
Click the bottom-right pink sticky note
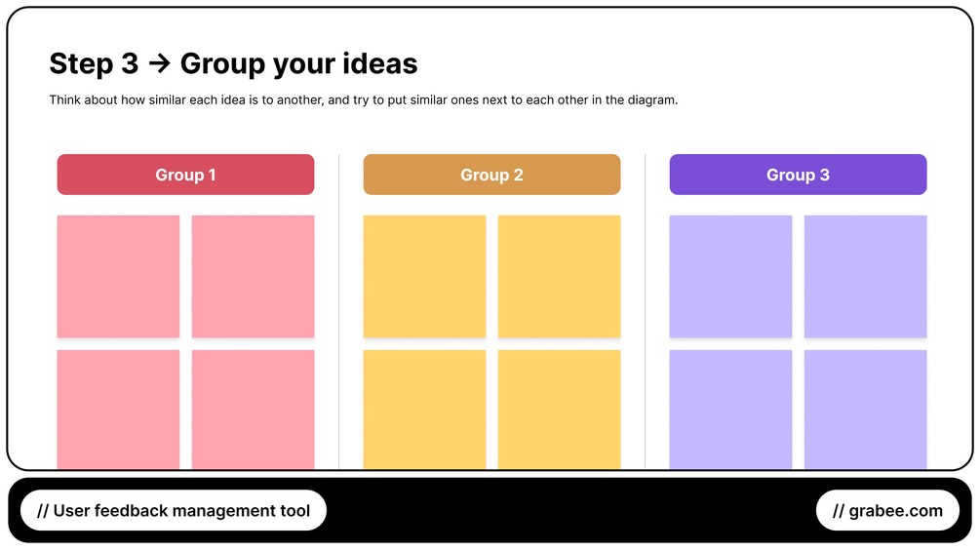(x=253, y=410)
